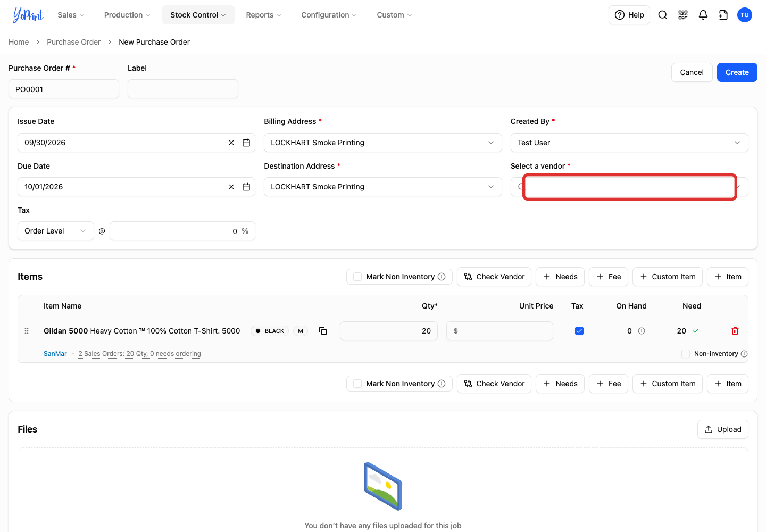Click the top Custom Item button
The height and width of the screenshot is (532, 766).
pyautogui.click(x=668, y=277)
